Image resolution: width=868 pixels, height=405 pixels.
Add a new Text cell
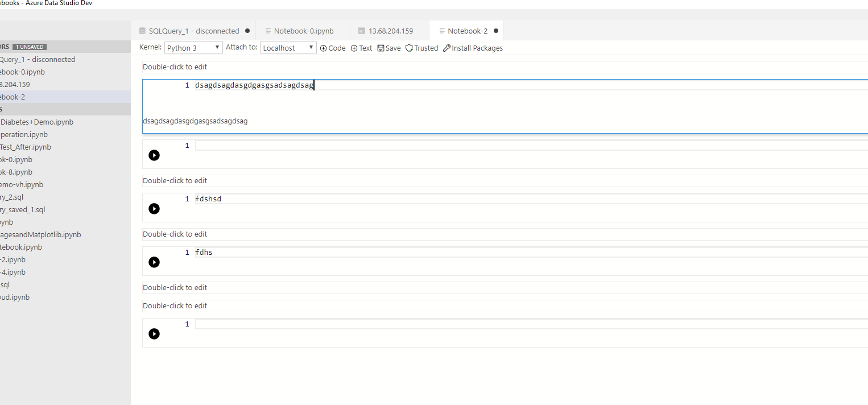(x=361, y=48)
